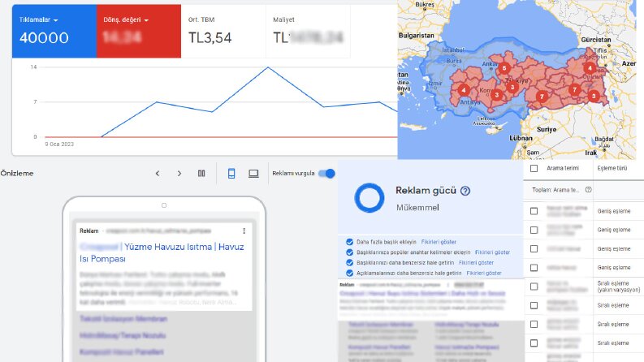Click the Bağdat label on map
Image resolution: width=644 pixels, height=362 pixels.
click(604, 139)
